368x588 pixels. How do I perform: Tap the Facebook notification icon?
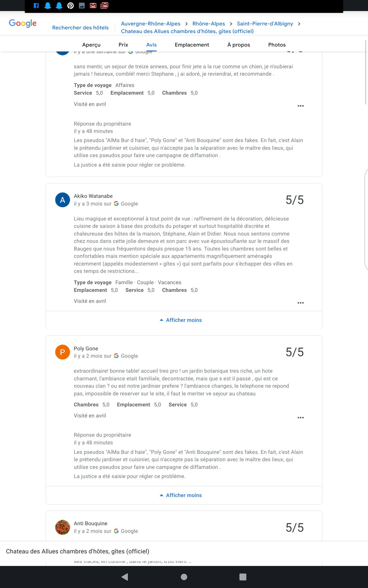click(36, 6)
